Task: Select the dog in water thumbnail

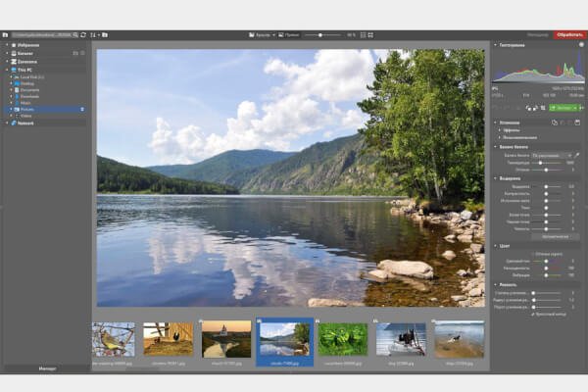Action: coord(460,339)
